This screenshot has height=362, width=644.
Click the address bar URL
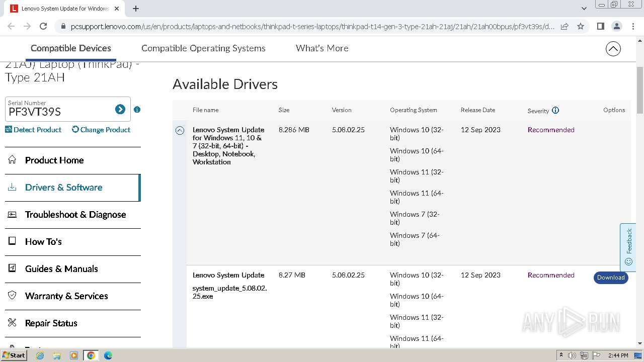point(312,26)
